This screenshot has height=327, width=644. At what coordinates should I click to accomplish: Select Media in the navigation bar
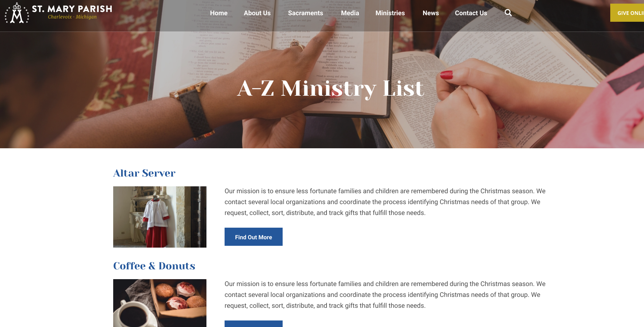[350, 13]
